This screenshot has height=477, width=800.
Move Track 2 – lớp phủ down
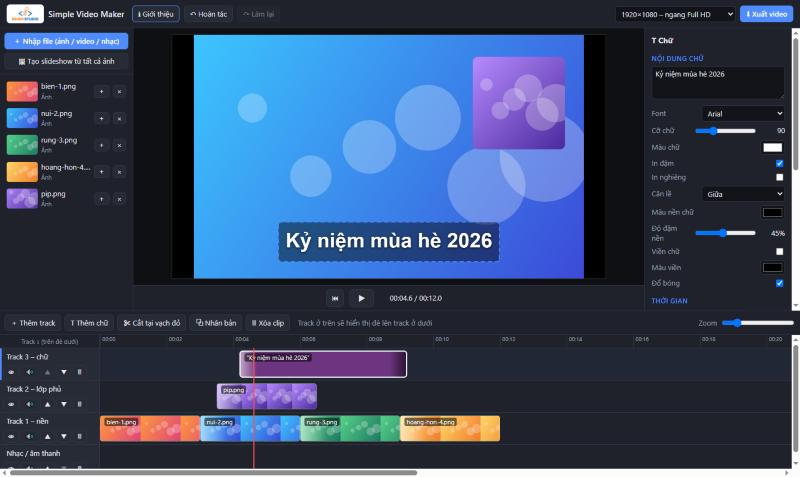pos(63,404)
